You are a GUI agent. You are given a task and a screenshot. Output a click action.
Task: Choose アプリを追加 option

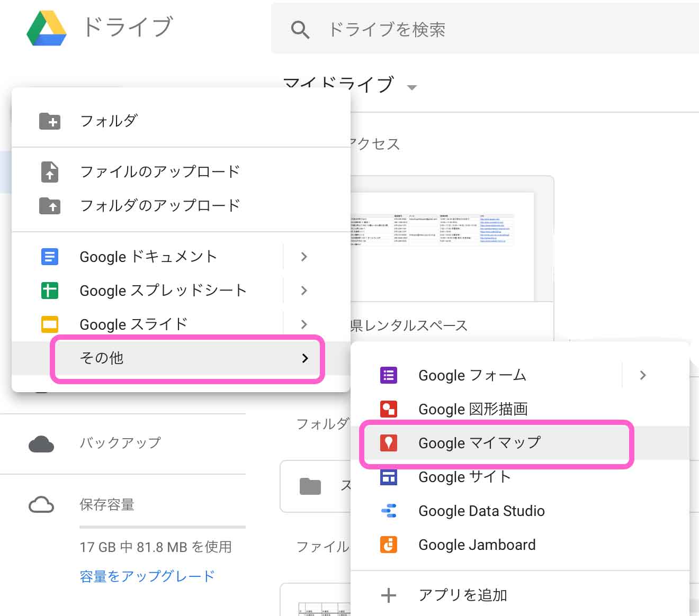520,595
